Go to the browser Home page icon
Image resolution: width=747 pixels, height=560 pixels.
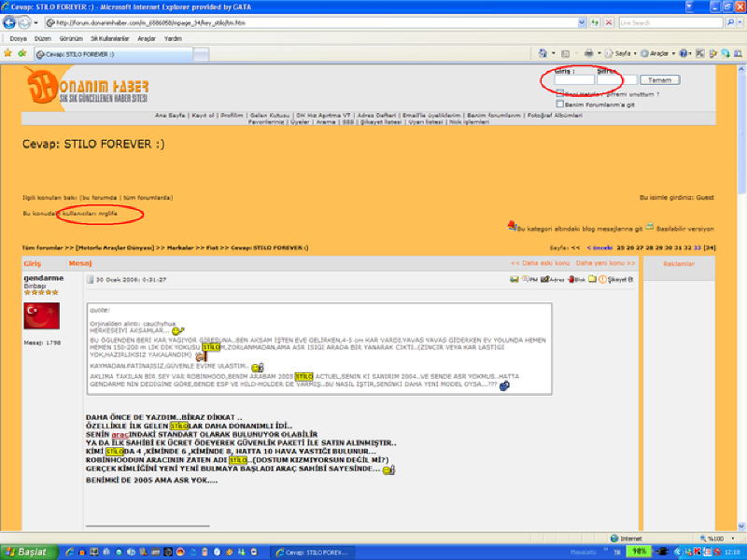543,53
